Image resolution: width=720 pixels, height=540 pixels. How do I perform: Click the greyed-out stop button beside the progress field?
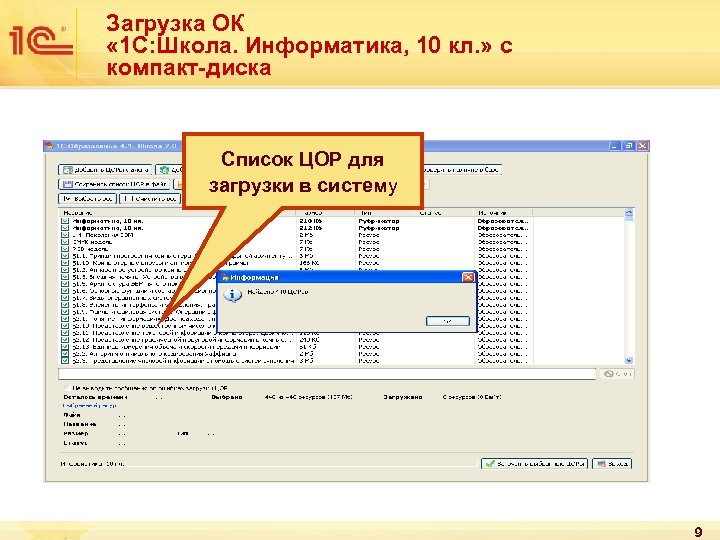(x=617, y=374)
